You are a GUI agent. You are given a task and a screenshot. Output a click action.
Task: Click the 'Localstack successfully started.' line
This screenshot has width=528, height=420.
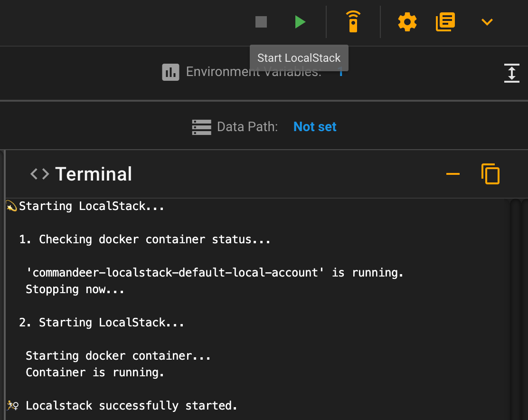point(132,406)
